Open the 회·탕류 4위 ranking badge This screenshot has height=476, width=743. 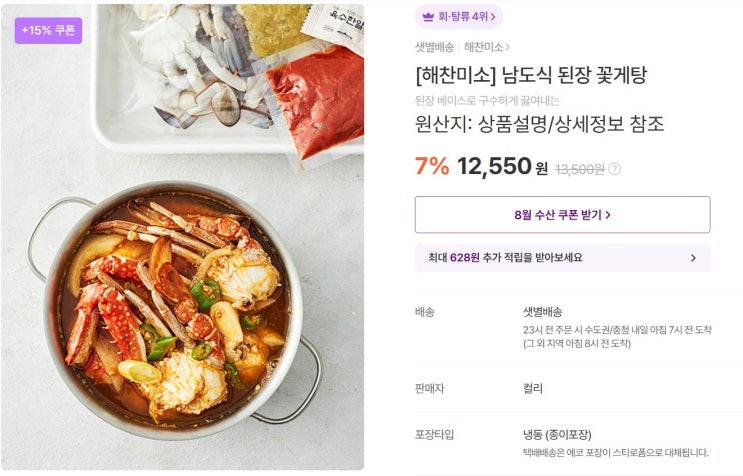click(458, 17)
